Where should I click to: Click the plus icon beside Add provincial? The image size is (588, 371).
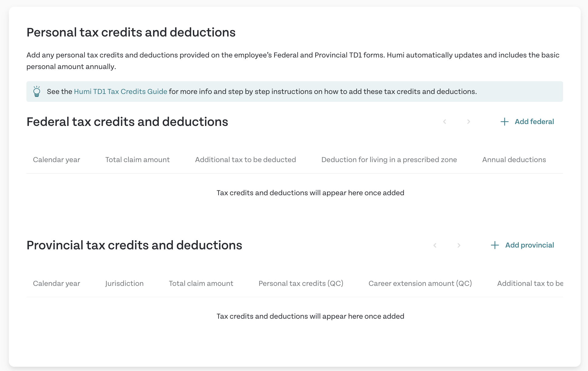(x=495, y=245)
